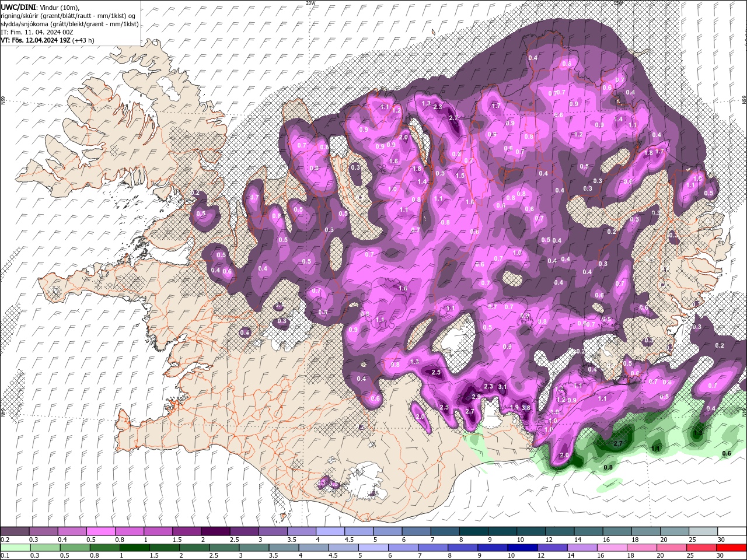Select the 14 label under the snow legend
The height and width of the screenshot is (560, 747).
coord(578,540)
